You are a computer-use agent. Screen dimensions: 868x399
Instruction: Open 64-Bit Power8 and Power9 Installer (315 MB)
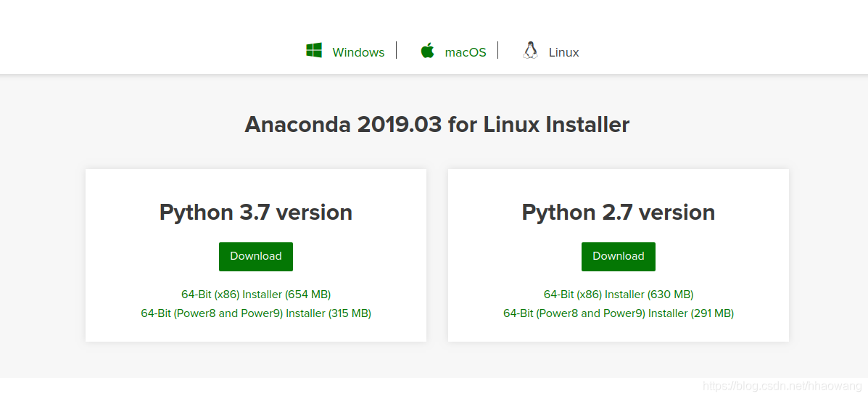pos(256,313)
